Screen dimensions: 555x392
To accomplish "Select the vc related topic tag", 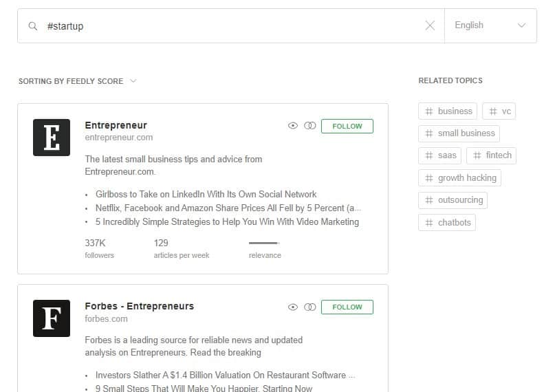I will pos(499,111).
